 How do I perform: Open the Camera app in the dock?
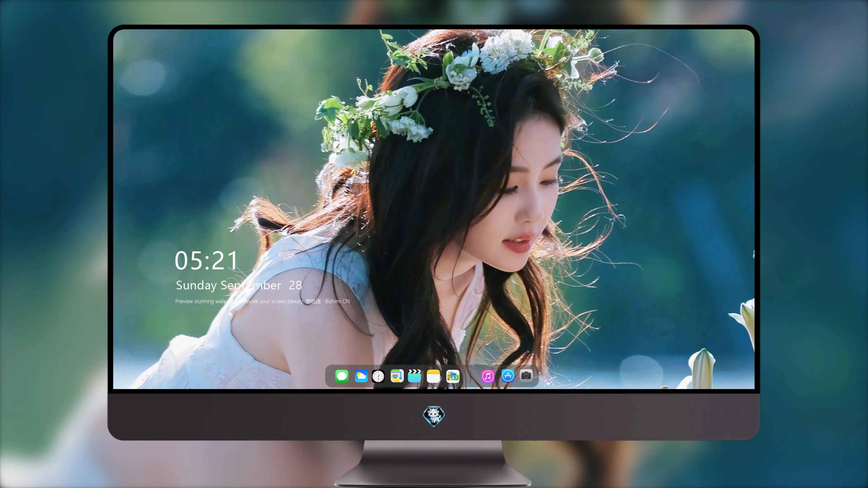pos(526,375)
